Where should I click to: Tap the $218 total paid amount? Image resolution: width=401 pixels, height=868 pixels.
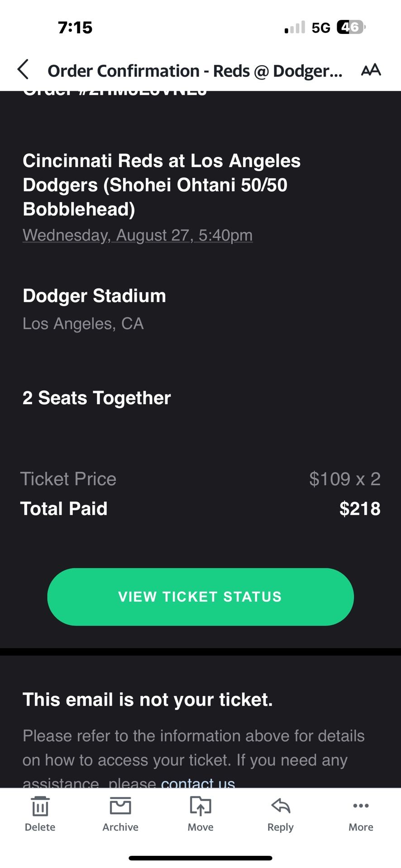tap(360, 509)
